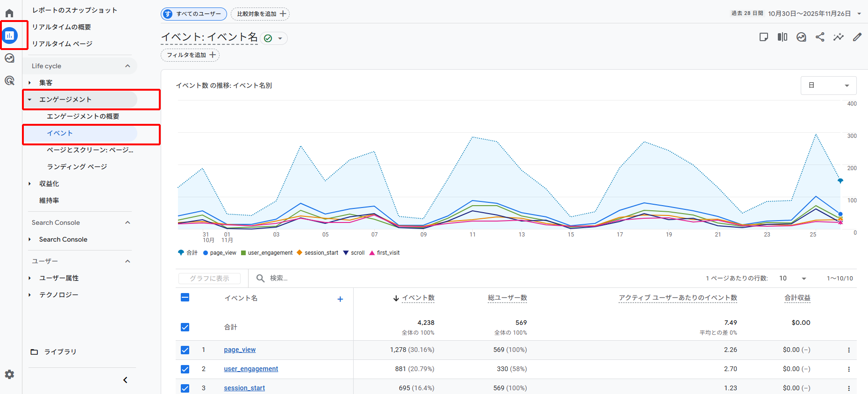
Task: Open リアルタイムの概要
Action: tap(62, 27)
